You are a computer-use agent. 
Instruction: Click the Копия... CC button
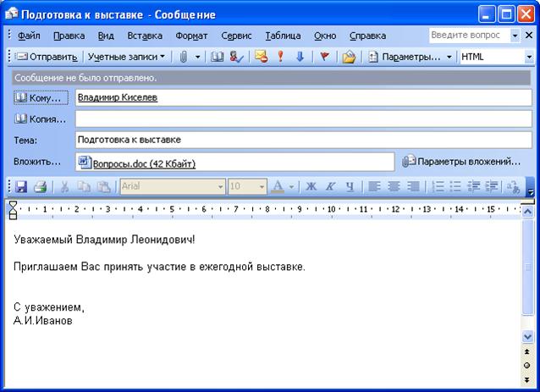click(41, 119)
